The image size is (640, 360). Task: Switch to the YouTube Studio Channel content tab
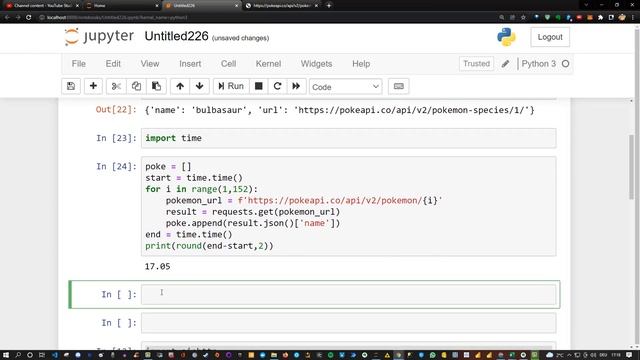coord(42,5)
